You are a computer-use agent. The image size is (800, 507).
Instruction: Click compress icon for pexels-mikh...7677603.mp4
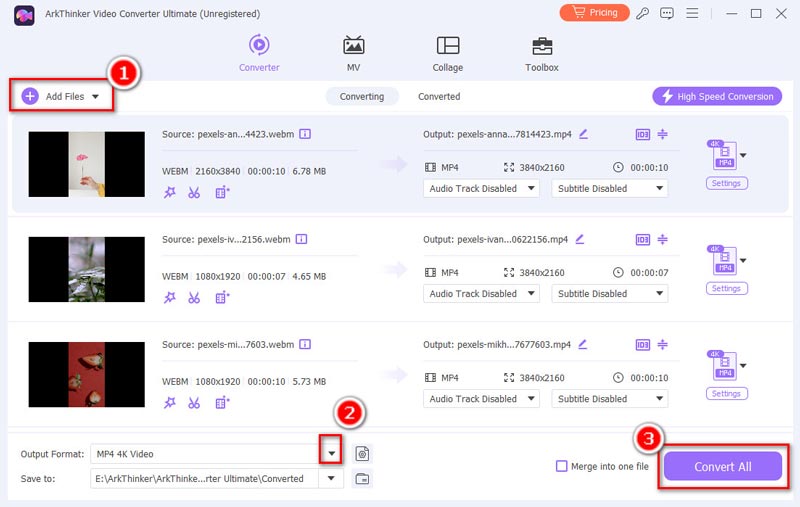662,344
